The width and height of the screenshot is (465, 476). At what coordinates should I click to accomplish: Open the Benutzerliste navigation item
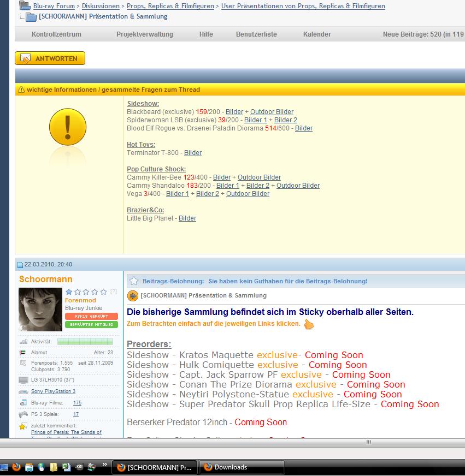pos(256,34)
